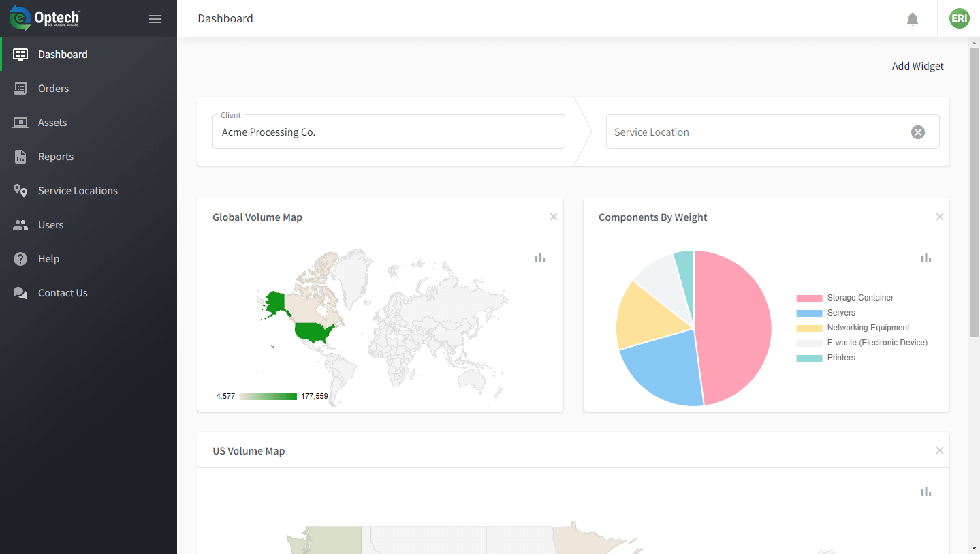Image resolution: width=980 pixels, height=554 pixels.
Task: Click the Add Widget button
Action: 917,66
